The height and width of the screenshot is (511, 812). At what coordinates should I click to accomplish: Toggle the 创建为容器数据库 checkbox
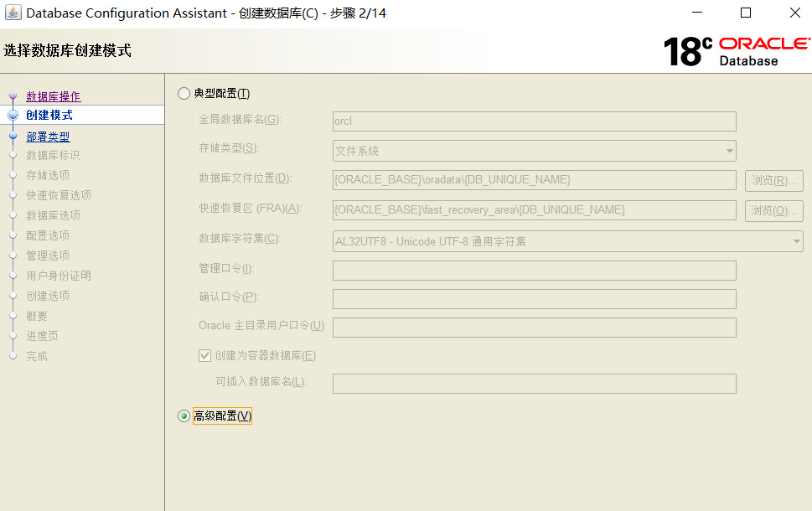(x=204, y=356)
